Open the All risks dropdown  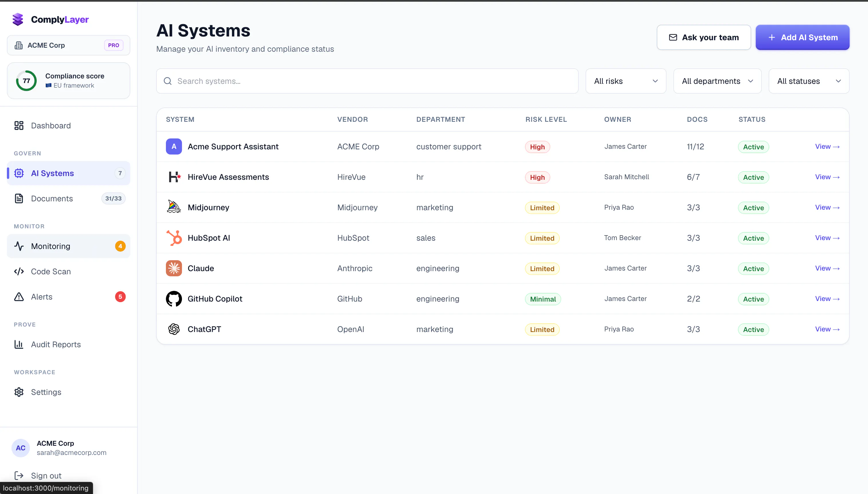(625, 81)
